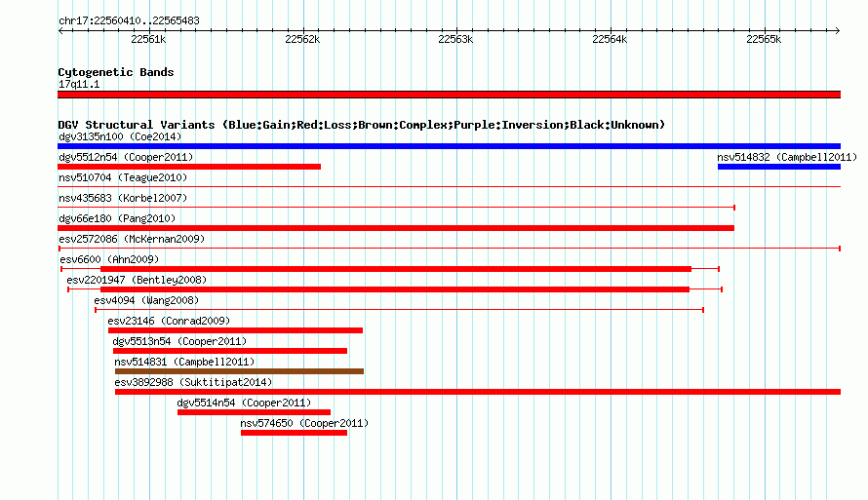The image size is (868, 500).
Task: Open the nsv514831 (Campbell2011) label
Action: [185, 362]
